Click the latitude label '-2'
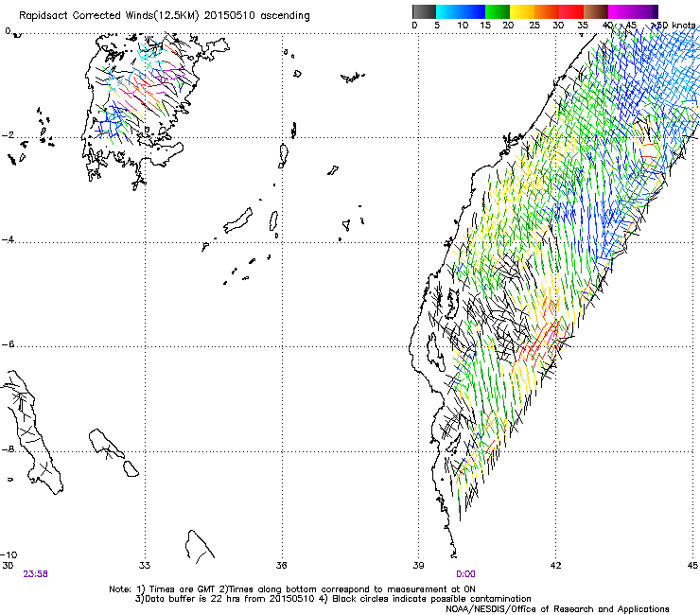The image size is (700, 615). [x=9, y=135]
